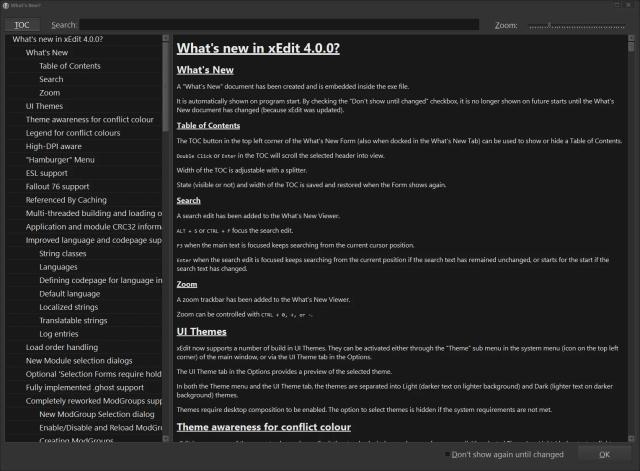Screen dimensions: 640x471
Task: Click document pane scroll-up arrow
Action: [x=631, y=38]
